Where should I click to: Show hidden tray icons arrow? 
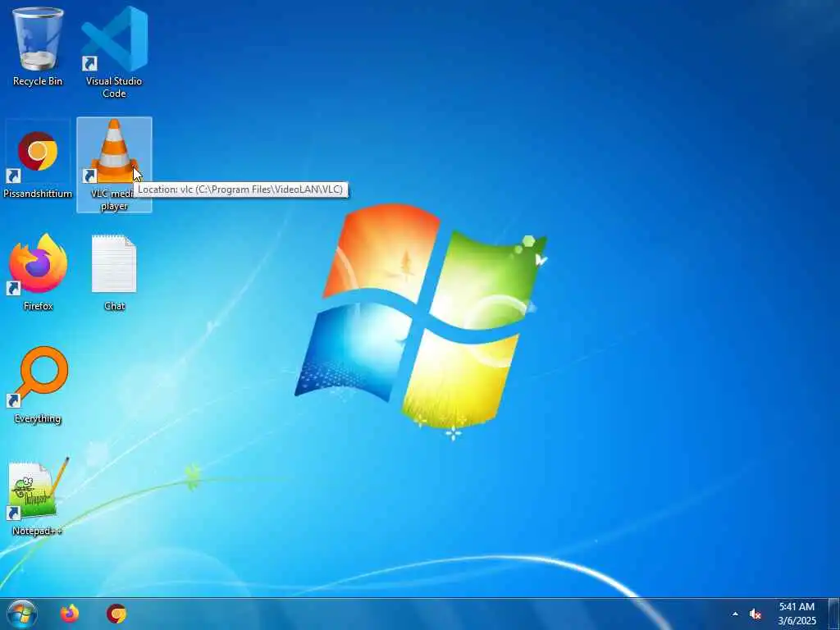[735, 614]
